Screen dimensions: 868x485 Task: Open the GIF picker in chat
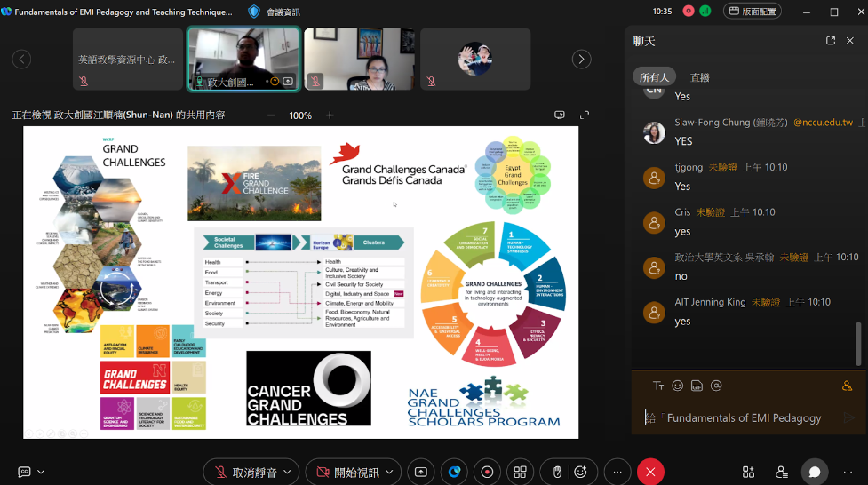click(x=697, y=386)
